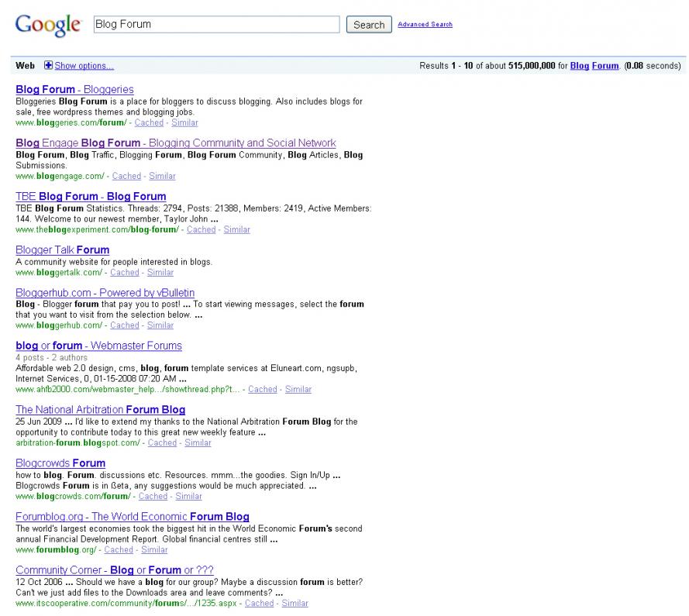The height and width of the screenshot is (616, 689).
Task: Open Community Corner - Blog or Forum result
Action: 115,570
